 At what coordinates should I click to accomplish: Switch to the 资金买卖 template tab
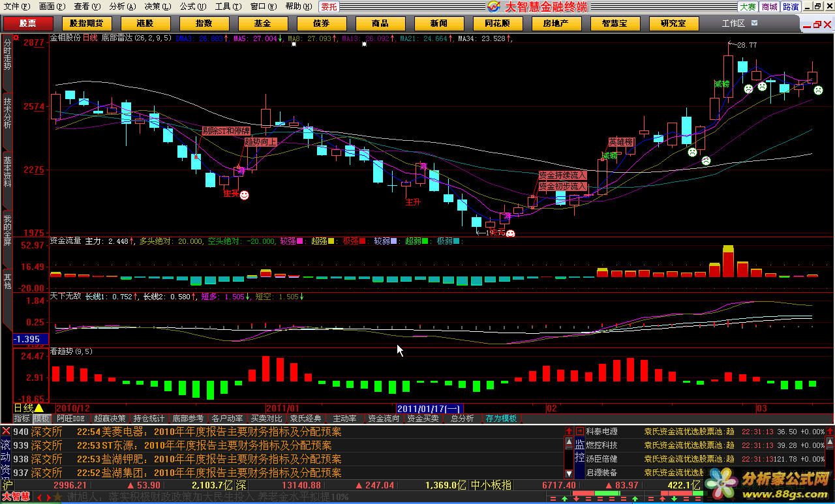[423, 419]
